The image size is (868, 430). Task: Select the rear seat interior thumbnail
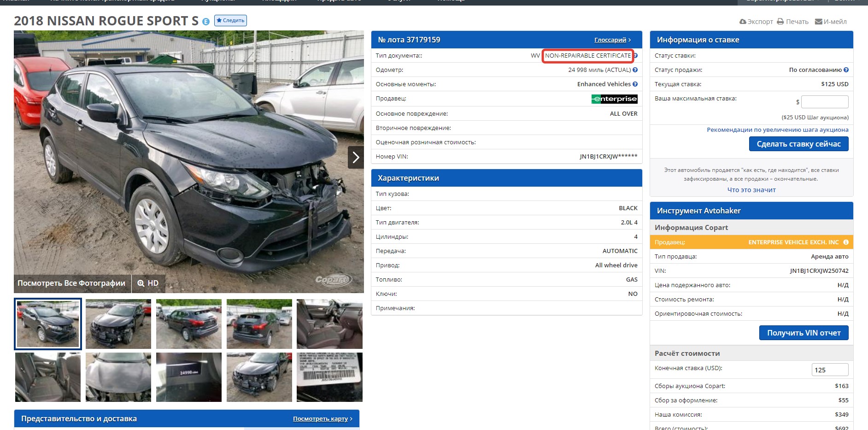[x=48, y=377]
